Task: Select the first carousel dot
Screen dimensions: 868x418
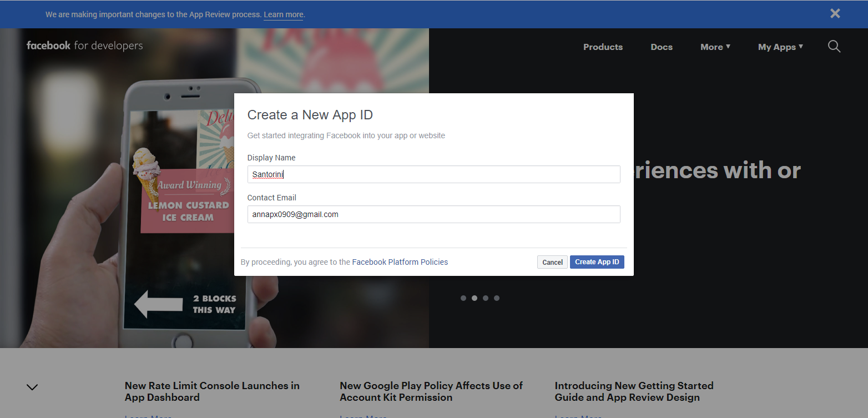Action: (463, 298)
